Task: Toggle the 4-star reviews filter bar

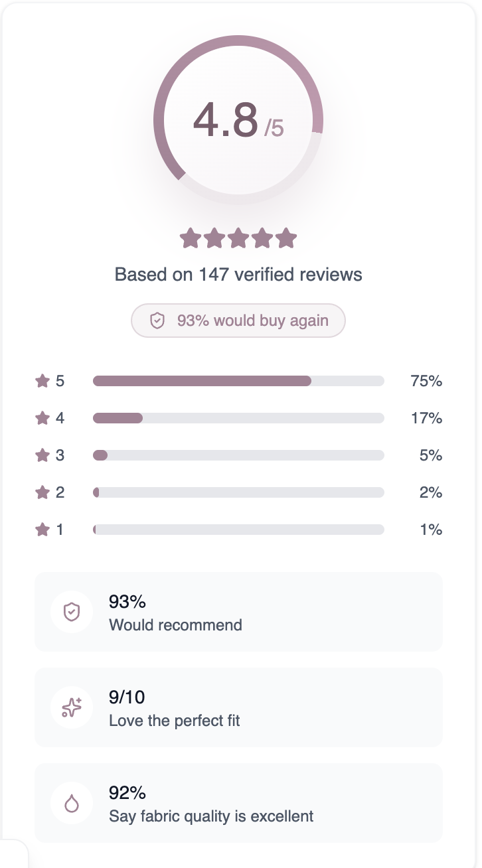Action: click(x=238, y=418)
